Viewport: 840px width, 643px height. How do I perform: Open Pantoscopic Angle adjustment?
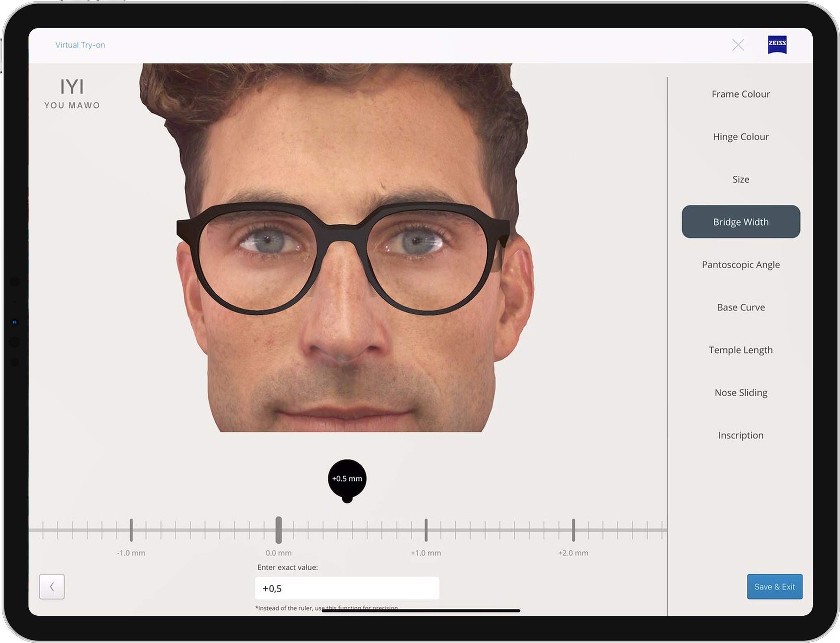click(x=740, y=265)
